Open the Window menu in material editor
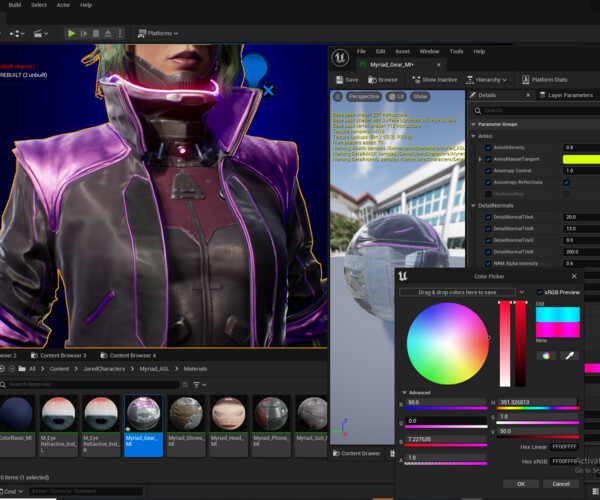 429,51
